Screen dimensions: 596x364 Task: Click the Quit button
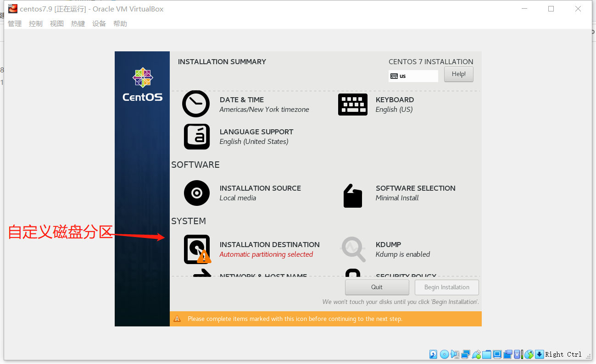pos(377,287)
